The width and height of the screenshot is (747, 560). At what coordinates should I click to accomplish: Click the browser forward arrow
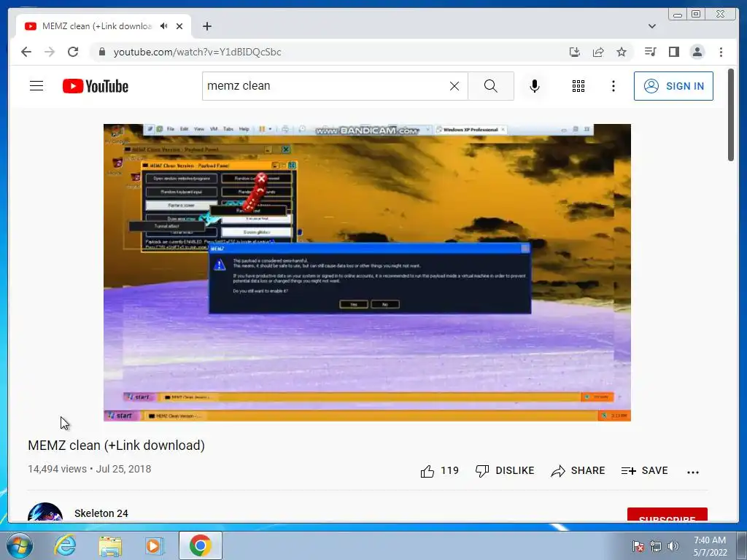click(x=50, y=52)
